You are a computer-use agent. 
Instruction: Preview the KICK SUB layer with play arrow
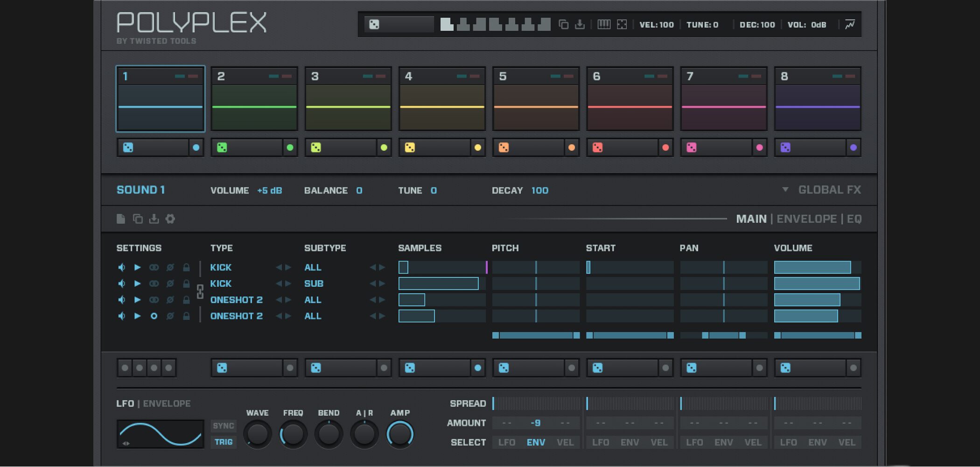tap(138, 283)
